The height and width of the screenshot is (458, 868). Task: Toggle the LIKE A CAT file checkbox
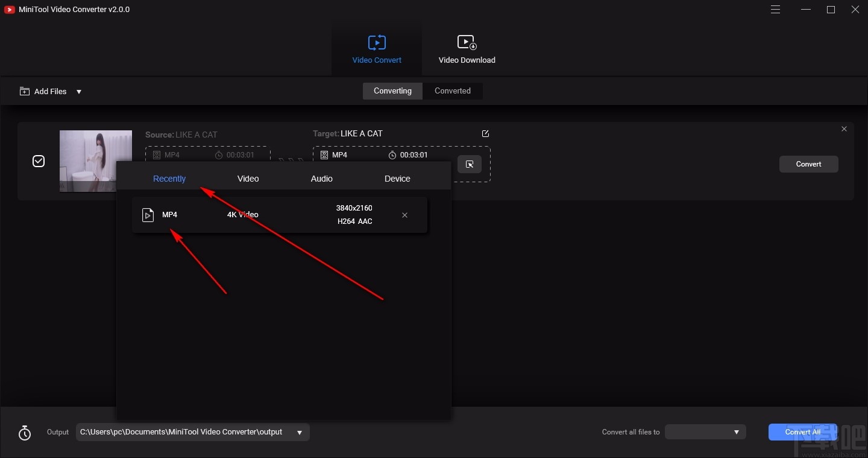click(39, 161)
